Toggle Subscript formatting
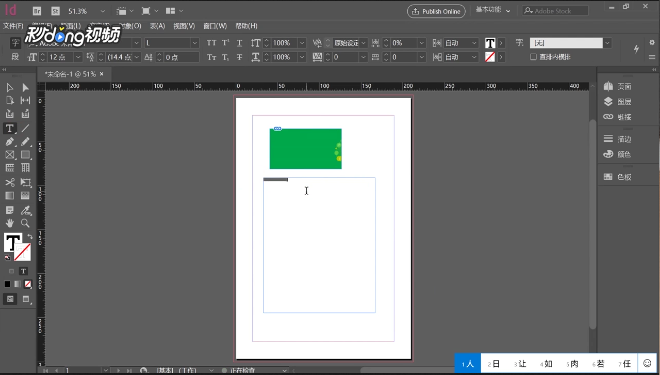Viewport: 660px width, 375px height. click(226, 57)
